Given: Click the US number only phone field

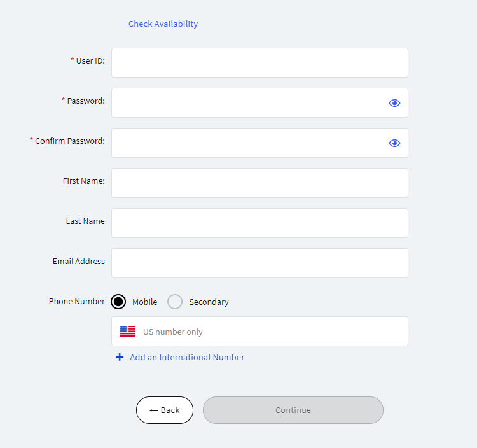Looking at the screenshot, I should click(259, 331).
